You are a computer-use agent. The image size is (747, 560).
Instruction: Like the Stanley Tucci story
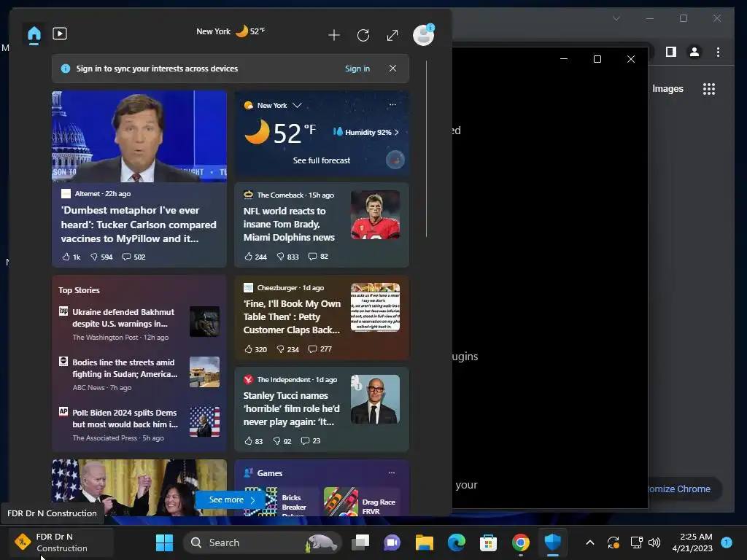coord(253,441)
